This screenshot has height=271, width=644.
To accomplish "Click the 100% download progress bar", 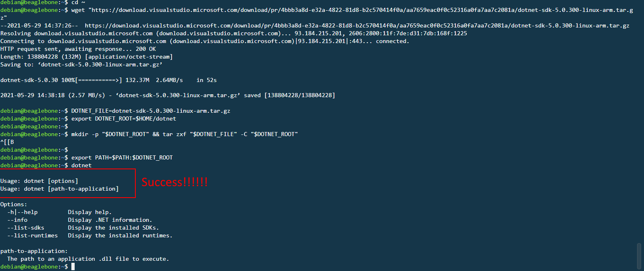I will (98, 80).
